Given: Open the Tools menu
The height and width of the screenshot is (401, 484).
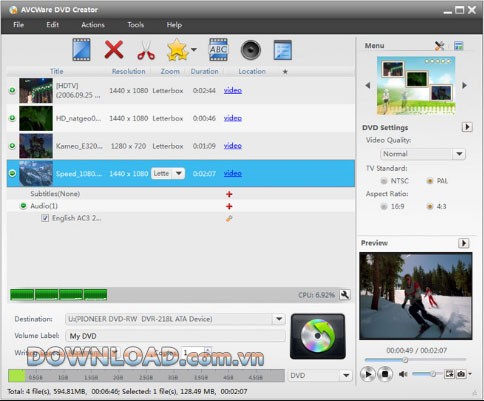Looking at the screenshot, I should click(135, 25).
